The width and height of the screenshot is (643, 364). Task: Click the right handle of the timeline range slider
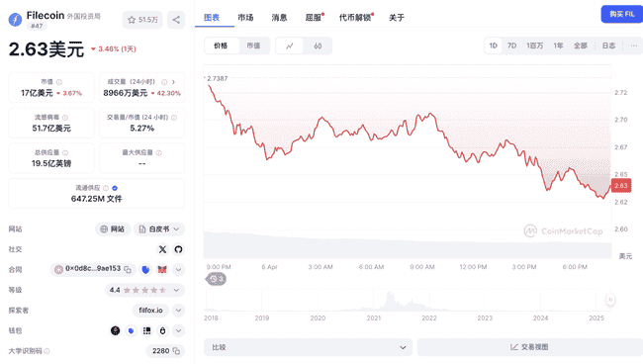pyautogui.click(x=610, y=300)
